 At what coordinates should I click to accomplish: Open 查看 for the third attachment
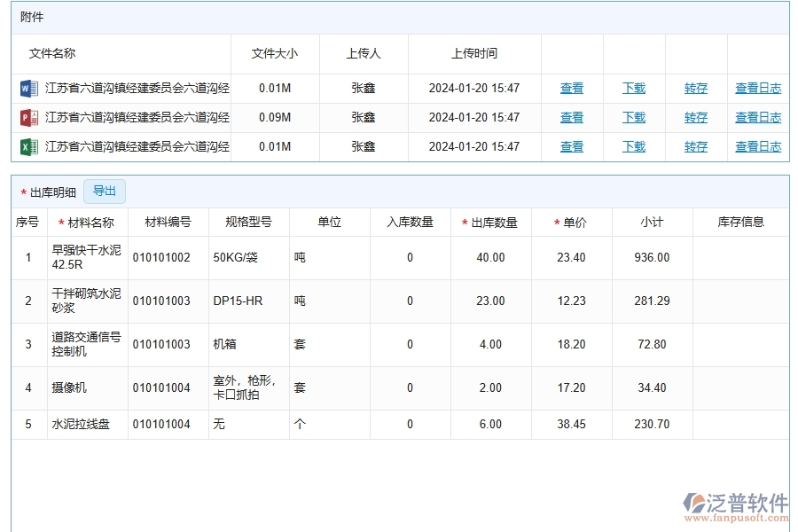point(571,146)
